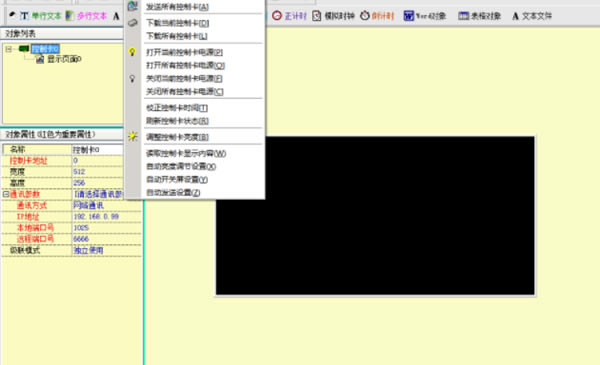600x365 pixels.
Task: Open 自动发送设置(Z) from the menu
Action: tap(173, 192)
